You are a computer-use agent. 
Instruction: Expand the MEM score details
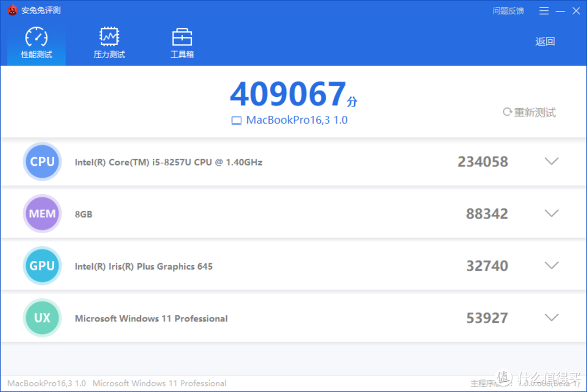click(x=552, y=213)
